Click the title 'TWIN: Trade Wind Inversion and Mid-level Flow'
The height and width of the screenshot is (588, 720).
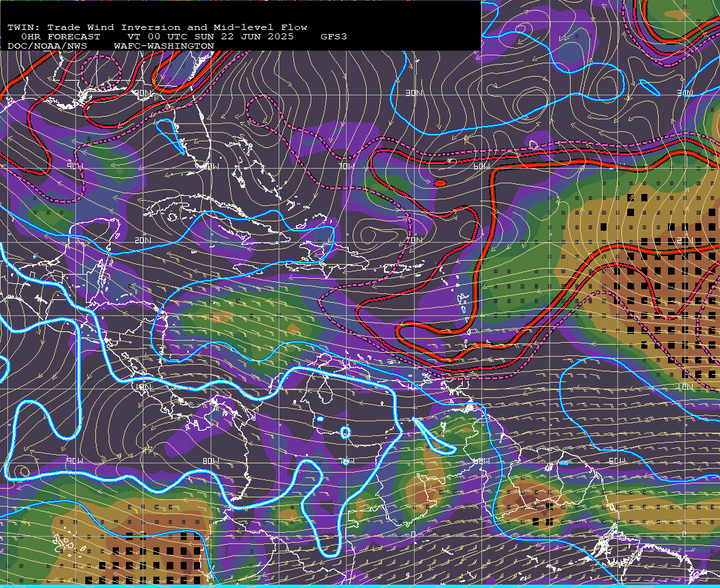(x=157, y=27)
